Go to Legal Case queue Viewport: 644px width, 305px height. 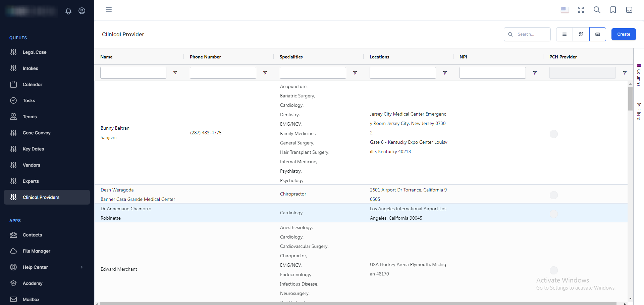point(47,52)
